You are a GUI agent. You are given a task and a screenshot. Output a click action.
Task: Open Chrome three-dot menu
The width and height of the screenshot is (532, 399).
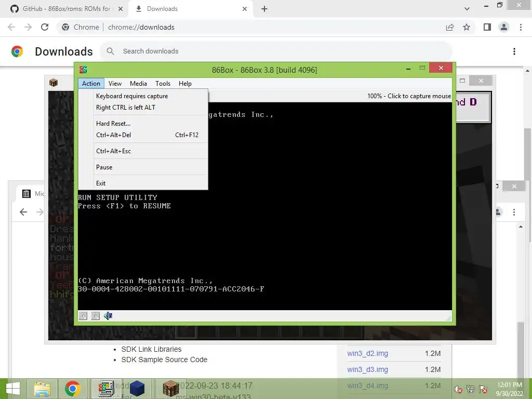coord(521,27)
